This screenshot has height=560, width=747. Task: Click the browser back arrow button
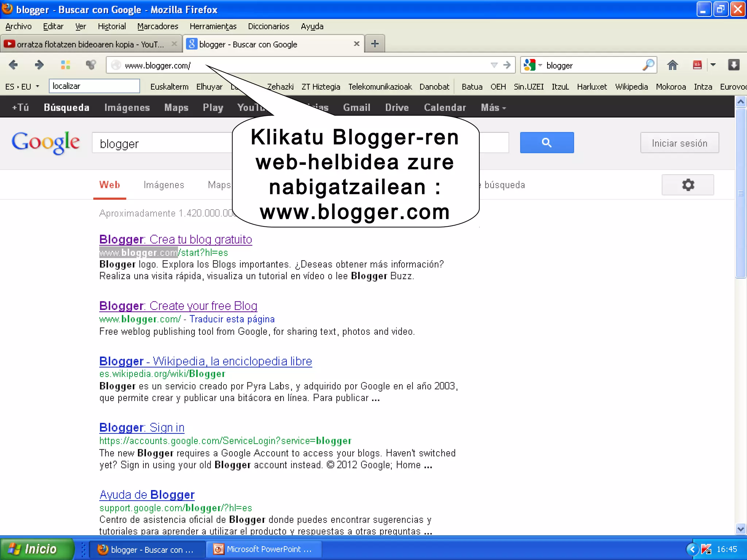click(x=13, y=65)
